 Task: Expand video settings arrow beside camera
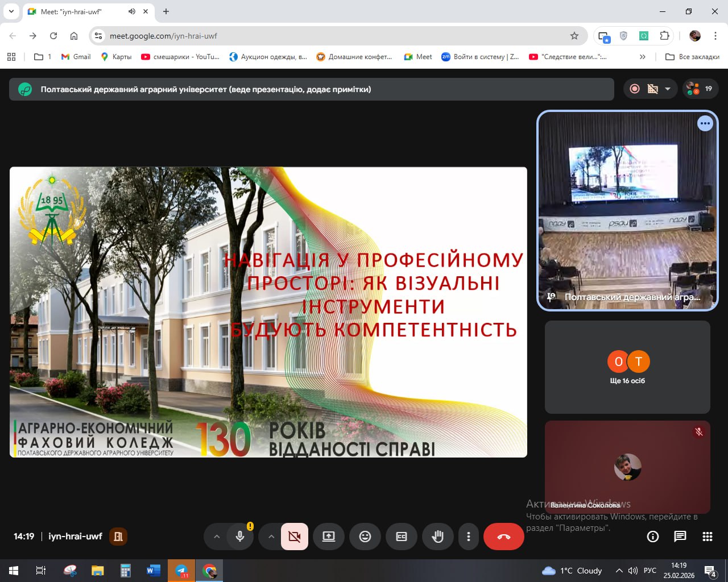(271, 537)
